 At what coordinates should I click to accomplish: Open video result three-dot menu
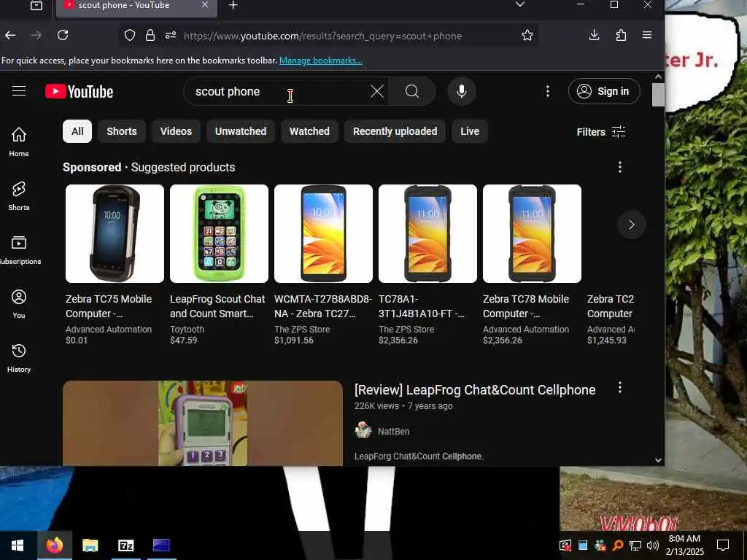click(x=619, y=388)
